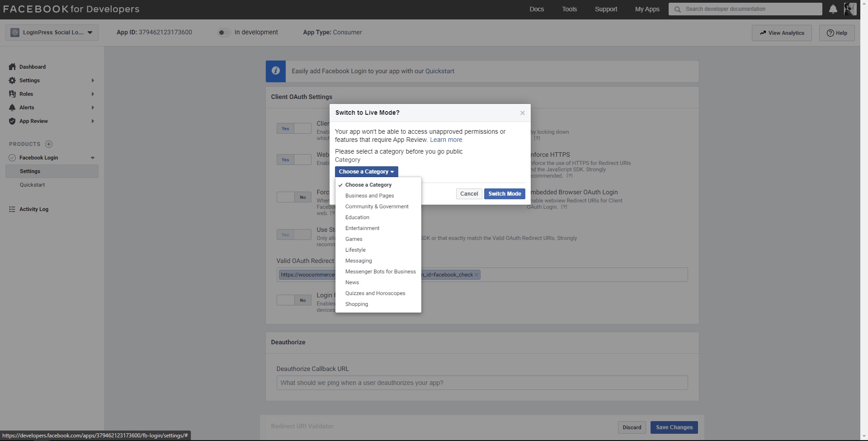The width and height of the screenshot is (868, 441).
Task: Click the Dashboard home icon
Action: (12, 67)
